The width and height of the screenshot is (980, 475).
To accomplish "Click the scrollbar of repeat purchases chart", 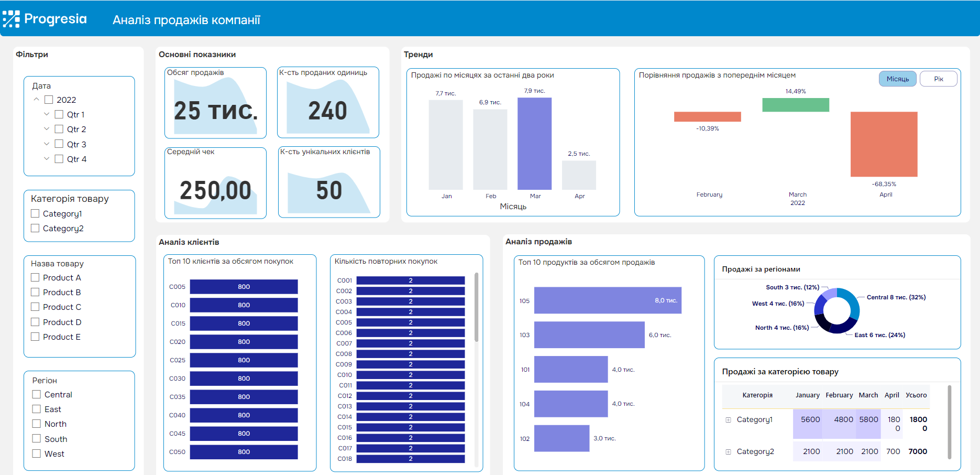I will (476, 307).
